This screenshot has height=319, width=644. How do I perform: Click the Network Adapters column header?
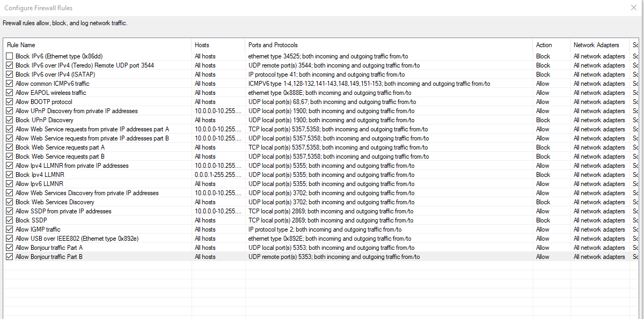pyautogui.click(x=597, y=45)
